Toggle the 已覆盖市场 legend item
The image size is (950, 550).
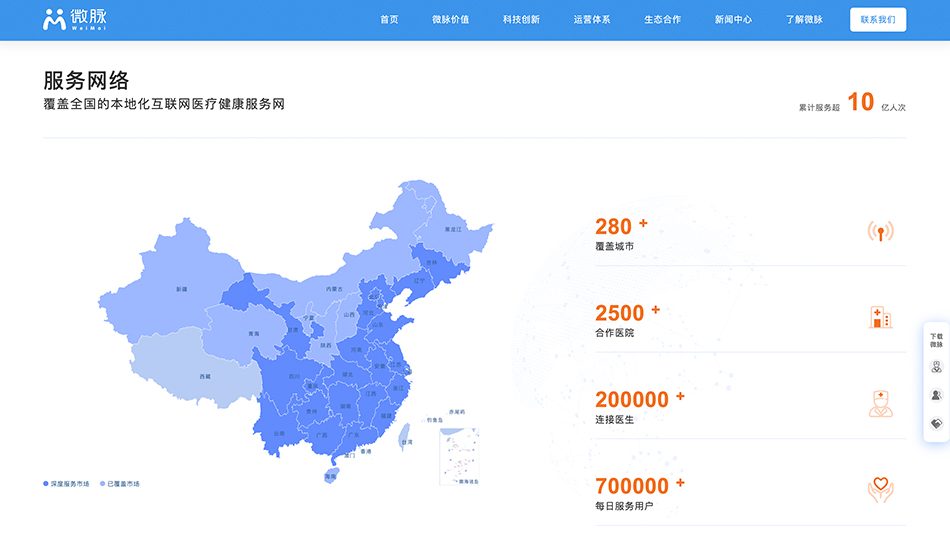tap(120, 484)
